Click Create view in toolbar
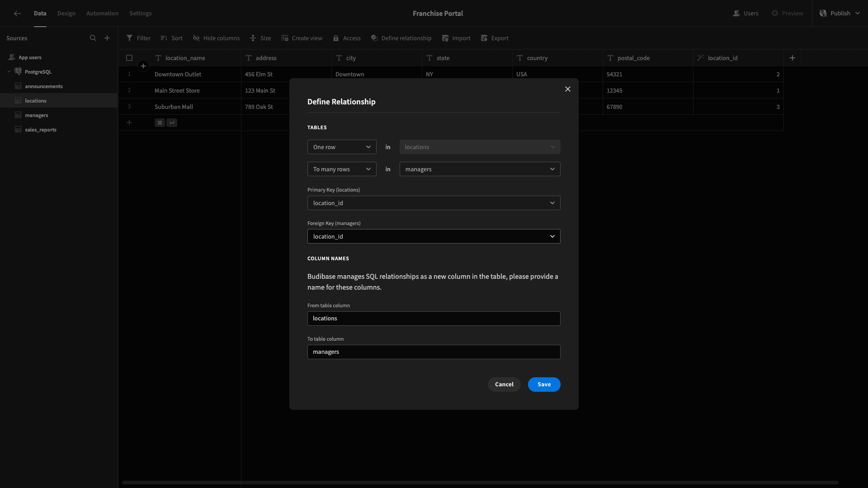 [302, 38]
